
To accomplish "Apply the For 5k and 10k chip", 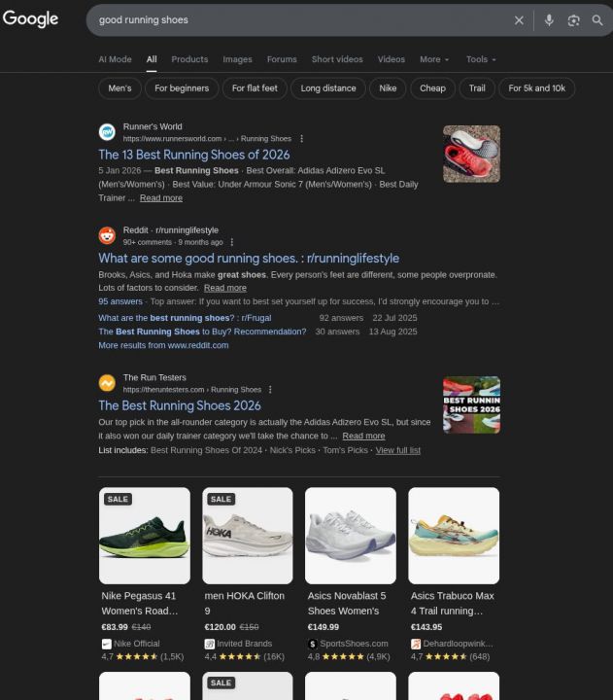I will coord(536,88).
